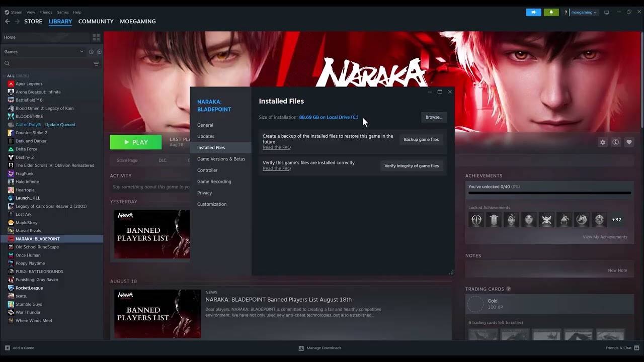Viewport: 644px width, 362px height.
Task: Click New Note link
Action: point(617,270)
